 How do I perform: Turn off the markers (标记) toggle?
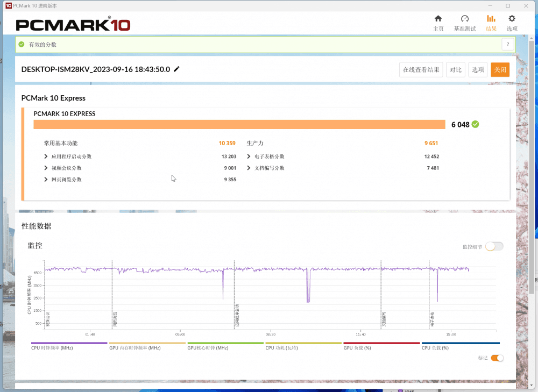tap(497, 358)
